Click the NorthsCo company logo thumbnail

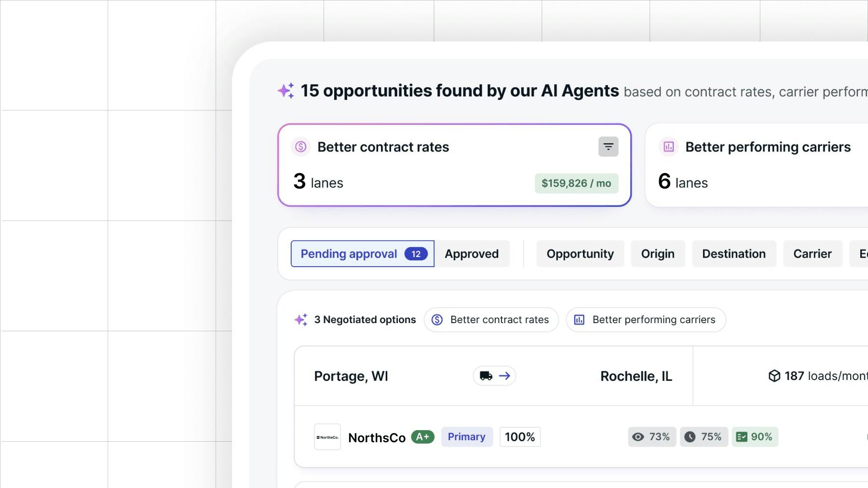click(x=327, y=437)
